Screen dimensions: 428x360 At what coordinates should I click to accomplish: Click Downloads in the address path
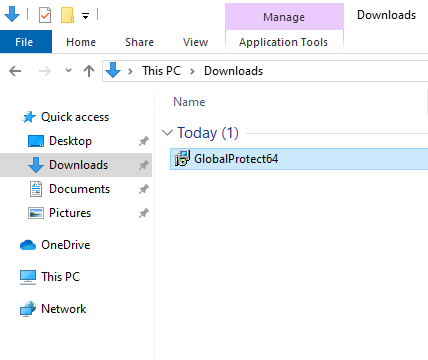pyautogui.click(x=233, y=71)
